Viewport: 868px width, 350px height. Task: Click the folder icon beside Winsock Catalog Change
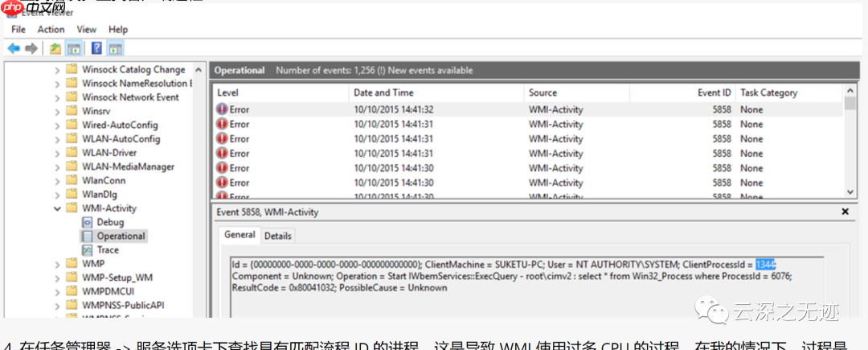tap(72, 69)
